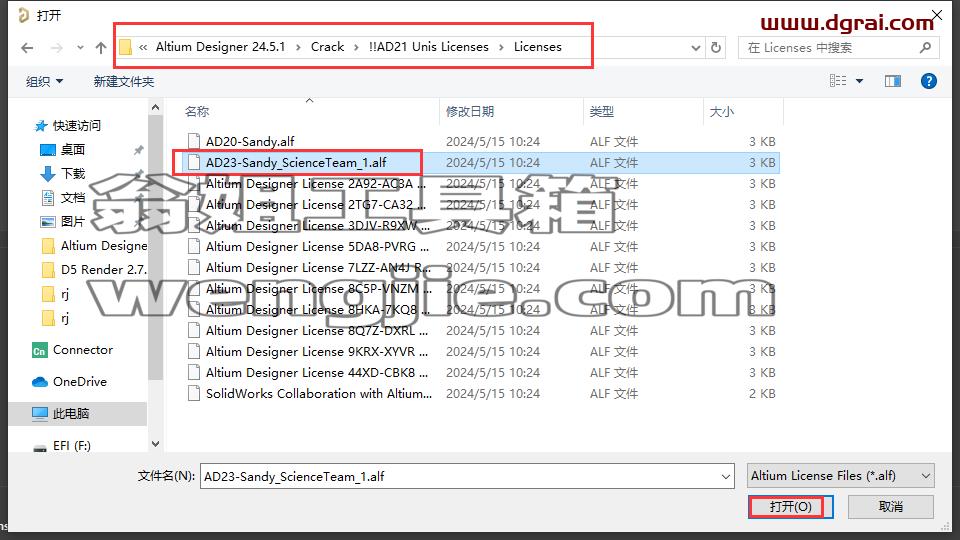Click 新建文件夹 button
The width and height of the screenshot is (960, 540).
click(x=124, y=81)
